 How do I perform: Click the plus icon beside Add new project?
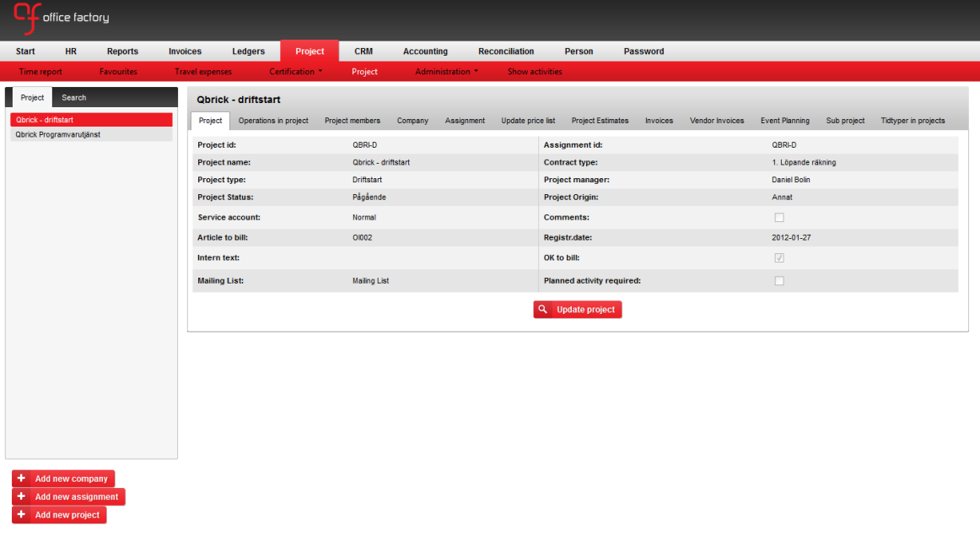[x=21, y=515]
